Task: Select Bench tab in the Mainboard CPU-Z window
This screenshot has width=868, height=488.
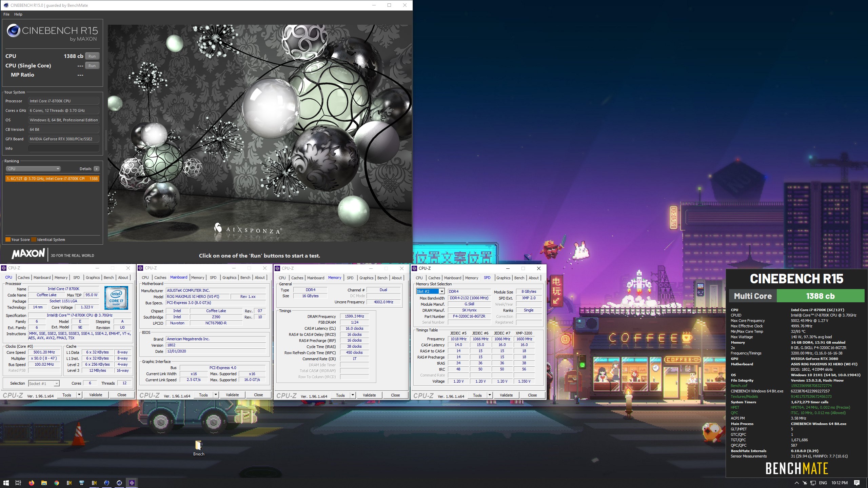Action: [245, 278]
